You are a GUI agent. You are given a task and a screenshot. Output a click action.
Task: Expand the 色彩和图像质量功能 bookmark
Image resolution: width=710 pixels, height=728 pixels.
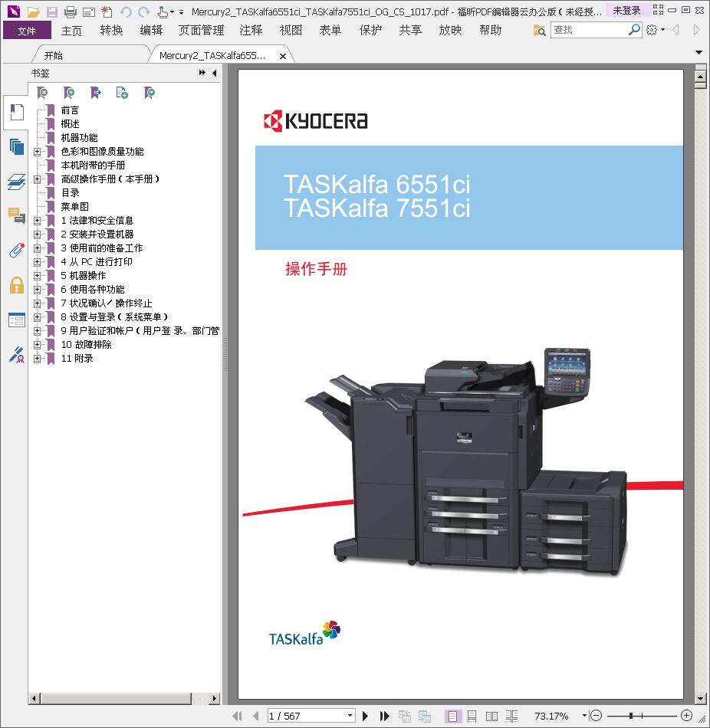(x=37, y=152)
